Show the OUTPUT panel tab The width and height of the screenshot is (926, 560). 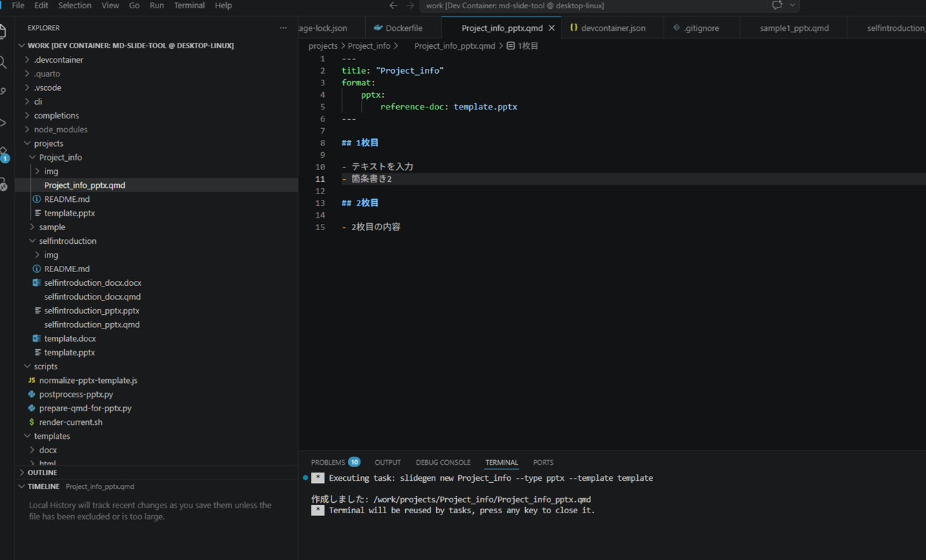pyautogui.click(x=387, y=462)
